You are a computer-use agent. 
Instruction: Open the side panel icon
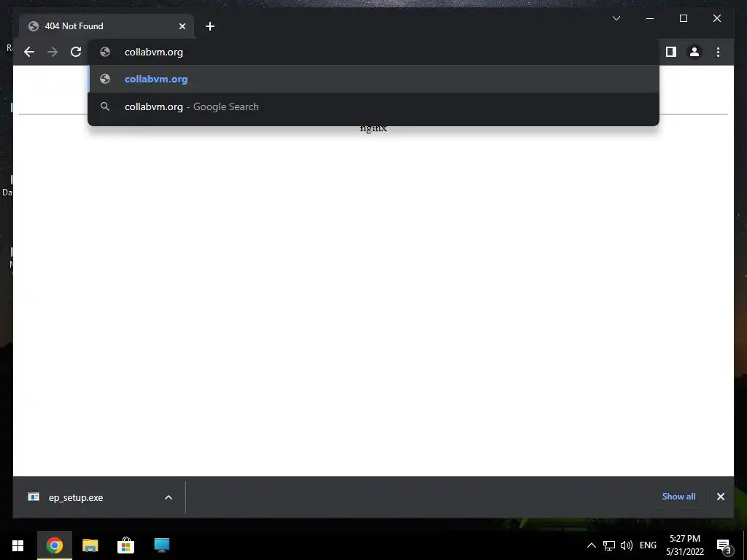point(671,52)
